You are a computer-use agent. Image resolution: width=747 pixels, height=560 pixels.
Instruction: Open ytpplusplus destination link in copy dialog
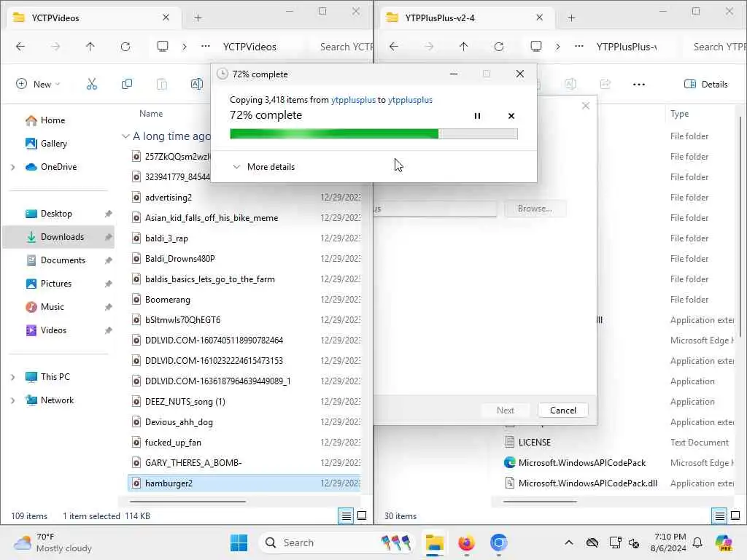410,99
